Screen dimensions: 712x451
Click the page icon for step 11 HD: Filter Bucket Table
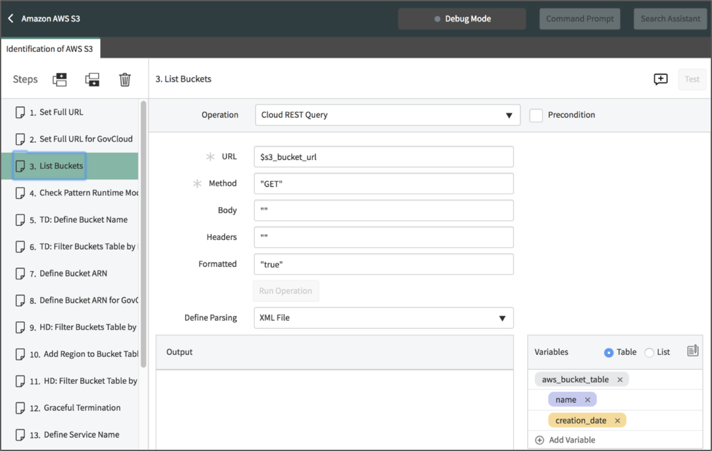tap(20, 381)
